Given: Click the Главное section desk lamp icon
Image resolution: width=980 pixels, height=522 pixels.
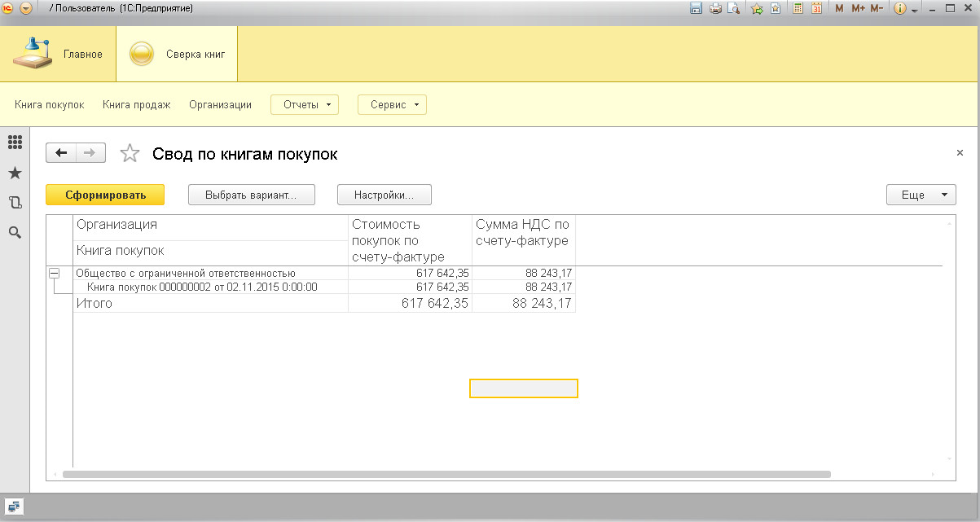Looking at the screenshot, I should click(x=32, y=53).
